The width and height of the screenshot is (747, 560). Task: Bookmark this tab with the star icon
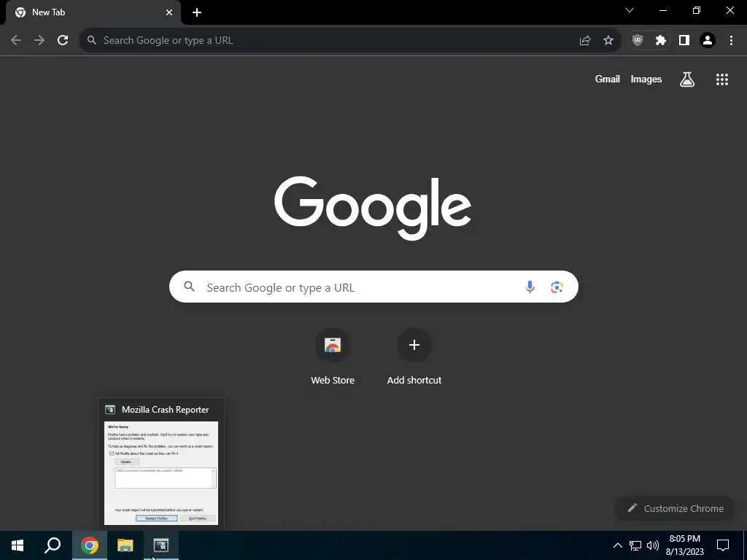(608, 41)
